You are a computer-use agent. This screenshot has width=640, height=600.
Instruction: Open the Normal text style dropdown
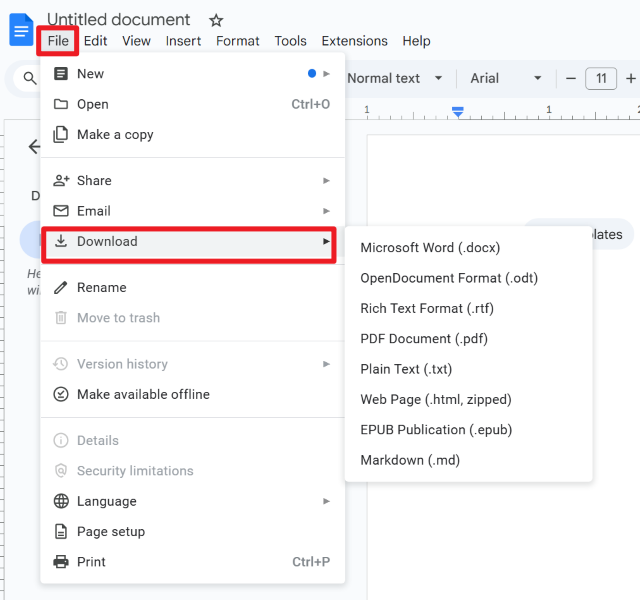tap(395, 78)
